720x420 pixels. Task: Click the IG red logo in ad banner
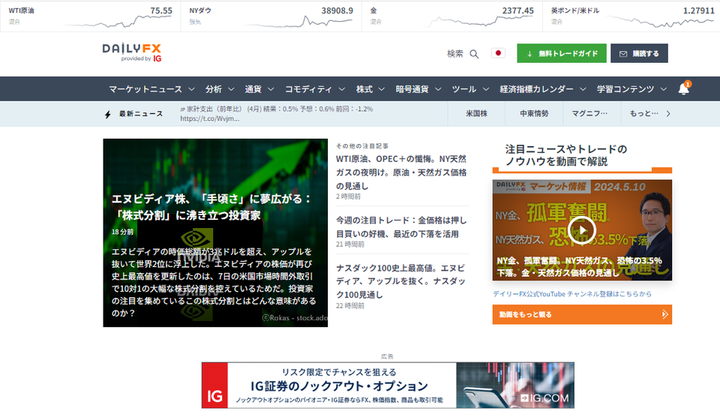[214, 385]
